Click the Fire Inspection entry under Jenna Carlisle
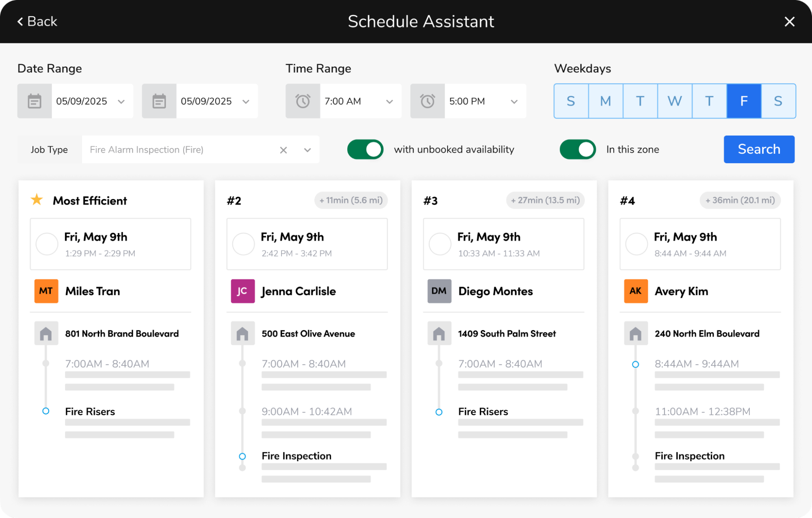The width and height of the screenshot is (812, 518). tap(297, 456)
